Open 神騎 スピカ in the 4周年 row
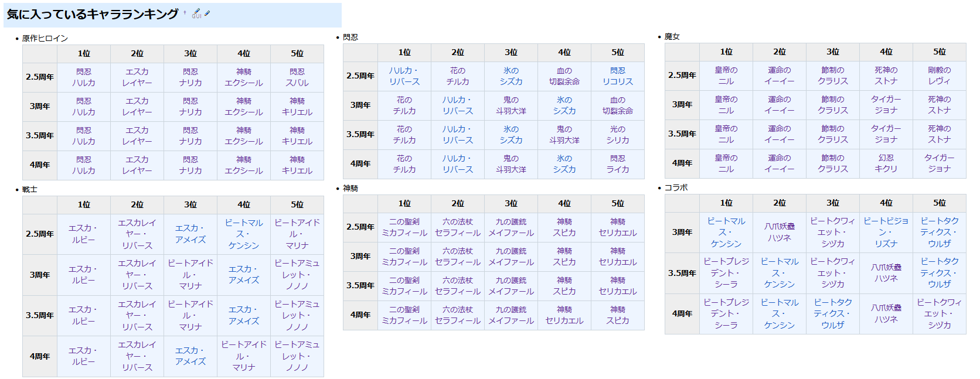The height and width of the screenshot is (379, 980). [618, 315]
